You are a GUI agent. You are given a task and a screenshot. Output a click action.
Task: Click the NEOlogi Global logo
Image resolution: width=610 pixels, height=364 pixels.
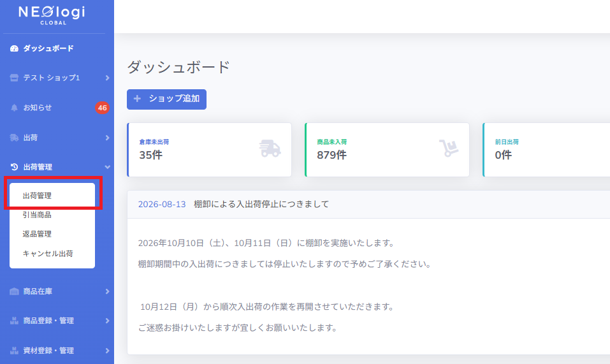(x=52, y=15)
